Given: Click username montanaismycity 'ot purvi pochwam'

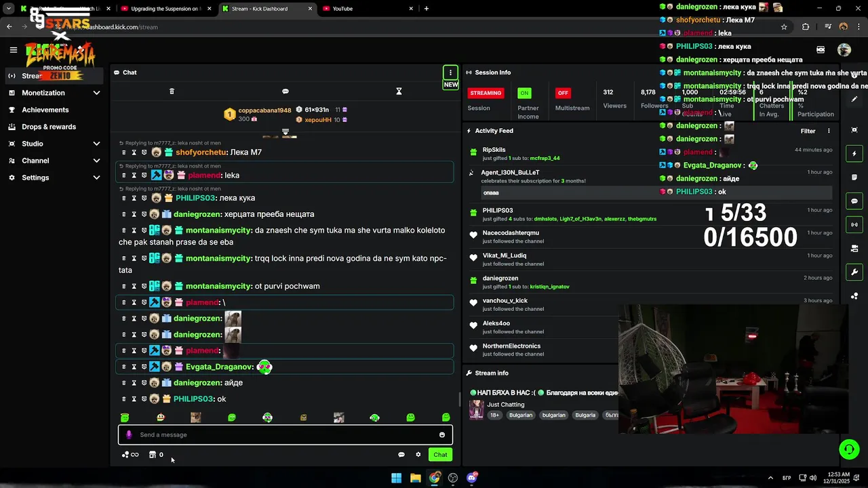Looking at the screenshot, I should pos(219,286).
